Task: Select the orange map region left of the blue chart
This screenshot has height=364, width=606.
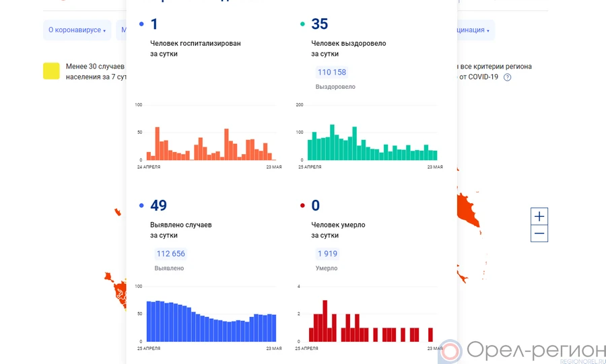Action: 117,291
